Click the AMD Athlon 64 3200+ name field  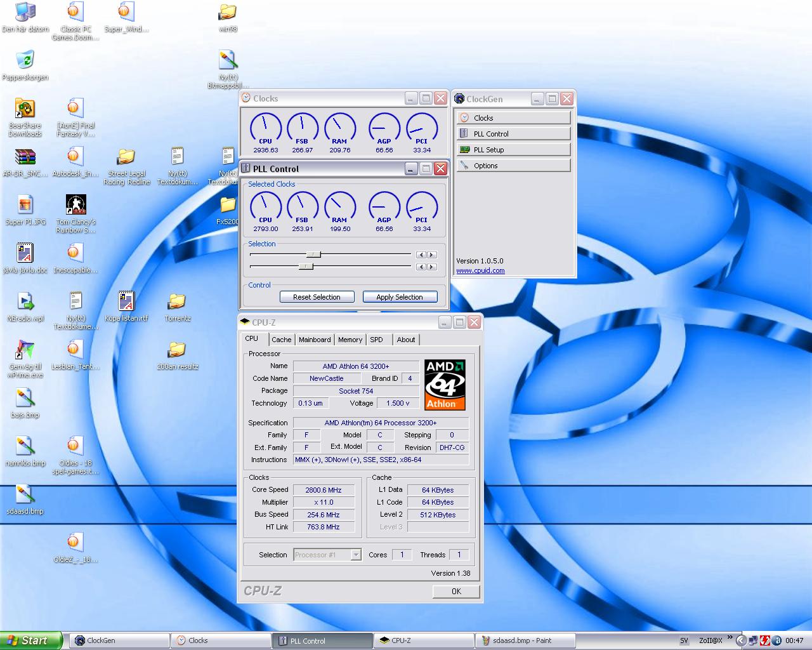click(x=356, y=366)
